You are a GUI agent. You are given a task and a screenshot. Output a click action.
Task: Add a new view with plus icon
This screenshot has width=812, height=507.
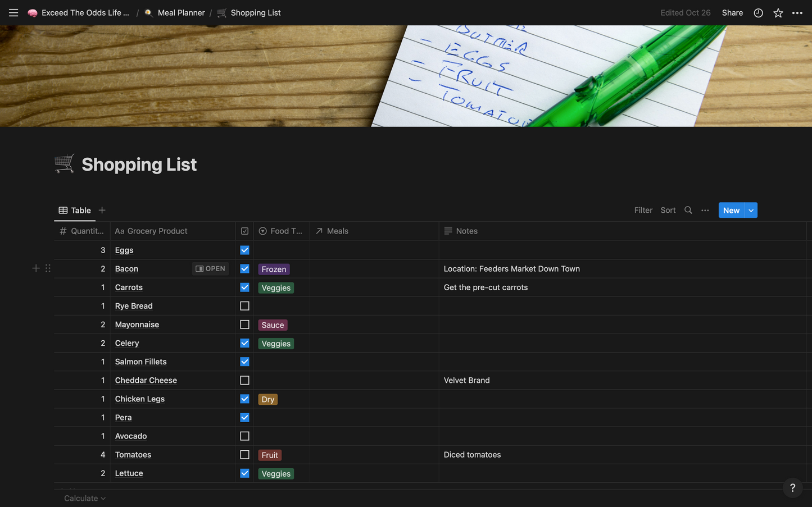102,210
